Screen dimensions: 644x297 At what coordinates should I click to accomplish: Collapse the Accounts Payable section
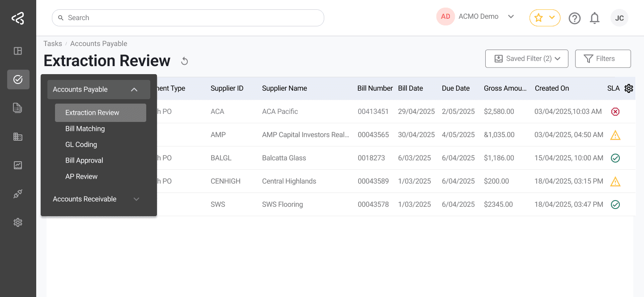click(134, 89)
